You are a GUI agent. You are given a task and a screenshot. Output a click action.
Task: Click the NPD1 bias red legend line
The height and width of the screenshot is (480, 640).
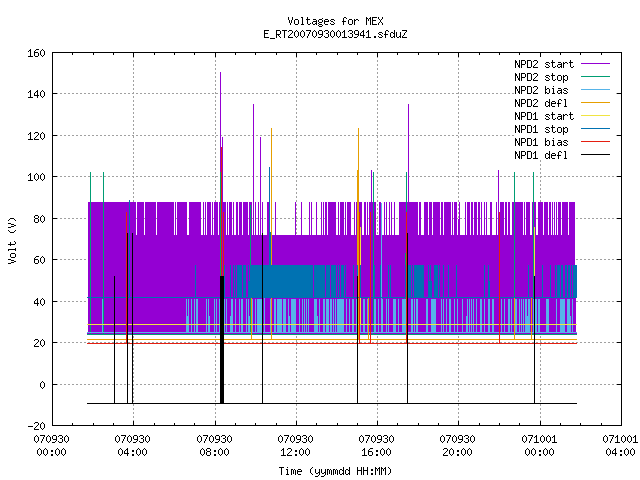point(596,142)
